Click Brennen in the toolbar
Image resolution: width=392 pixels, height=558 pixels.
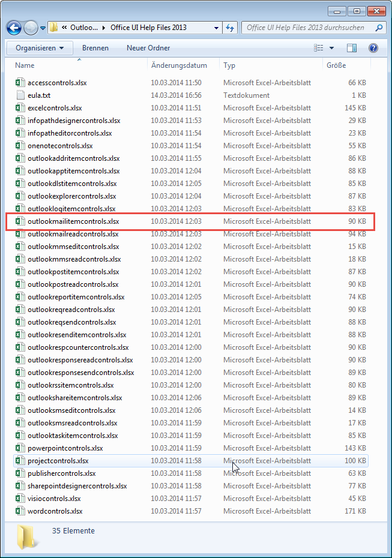(95, 48)
